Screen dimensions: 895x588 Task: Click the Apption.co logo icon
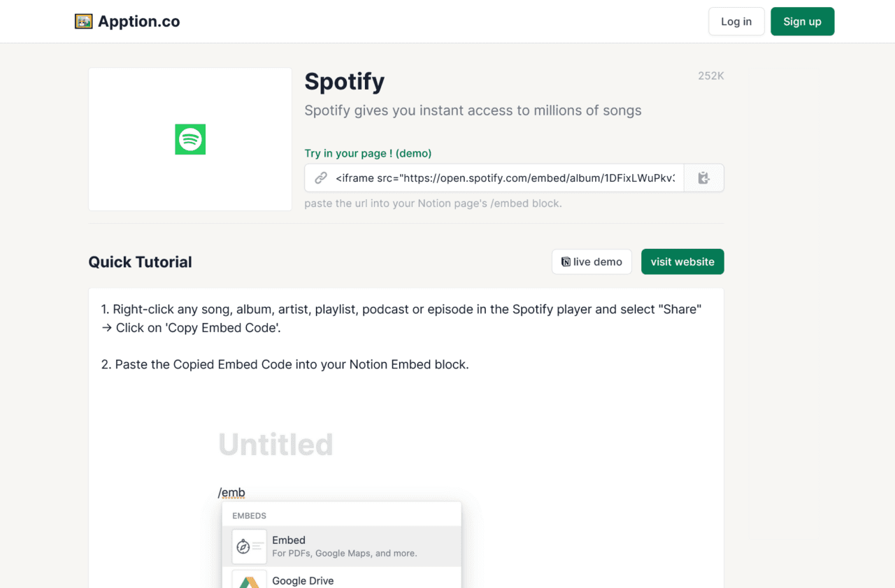tap(84, 22)
